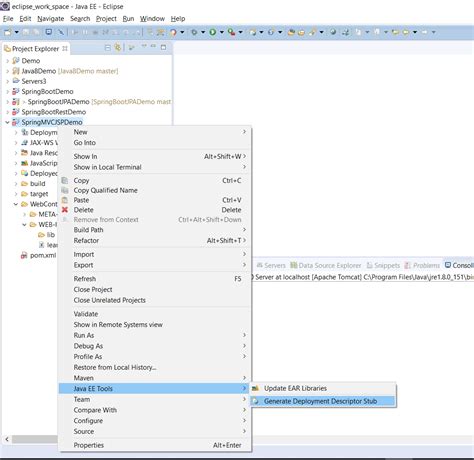The width and height of the screenshot is (474, 460).
Task: Click the green Run toolbar button
Action: pos(212,32)
